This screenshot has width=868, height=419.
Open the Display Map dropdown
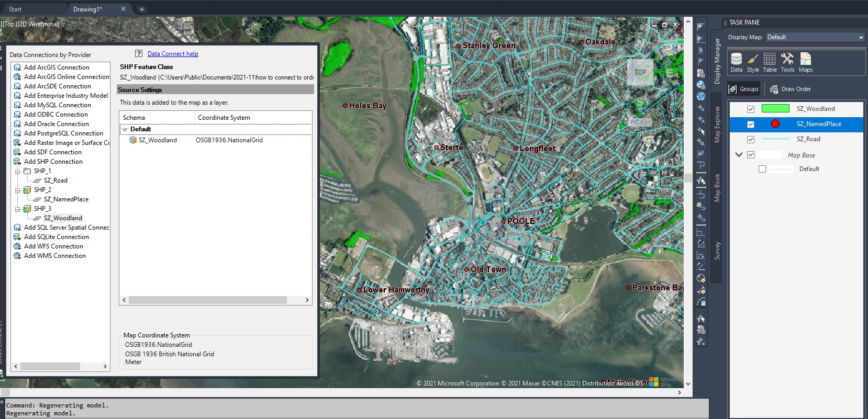(815, 37)
